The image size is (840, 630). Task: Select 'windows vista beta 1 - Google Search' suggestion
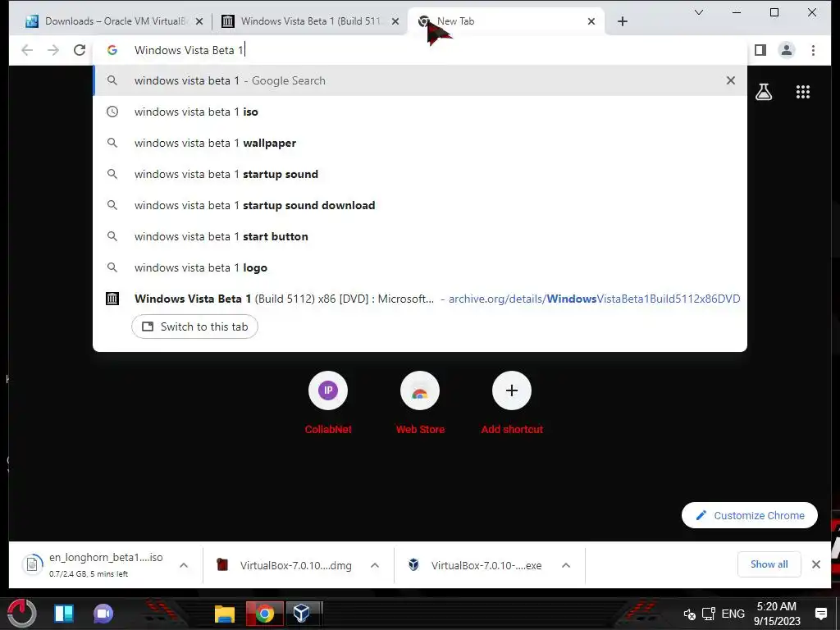click(x=420, y=80)
